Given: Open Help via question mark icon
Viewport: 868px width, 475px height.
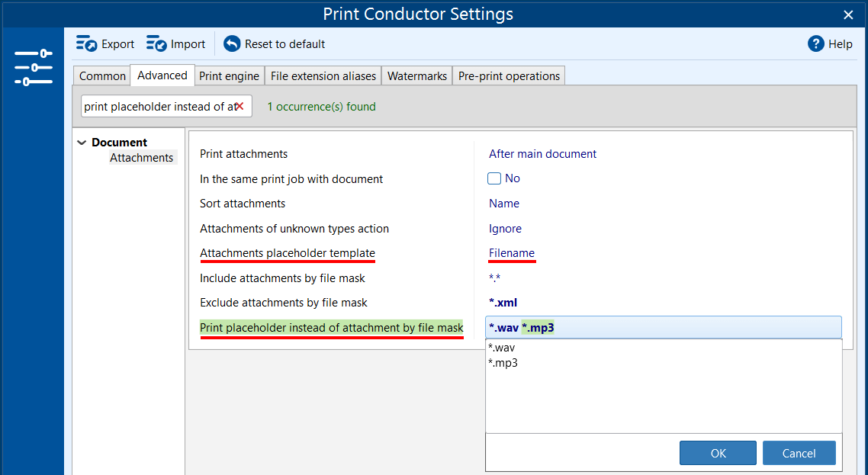Looking at the screenshot, I should pyautogui.click(x=816, y=43).
